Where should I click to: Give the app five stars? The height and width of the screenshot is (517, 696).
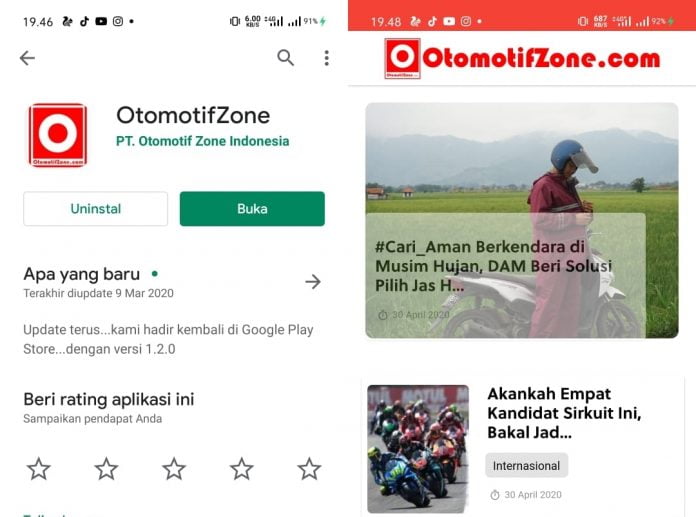point(309,469)
